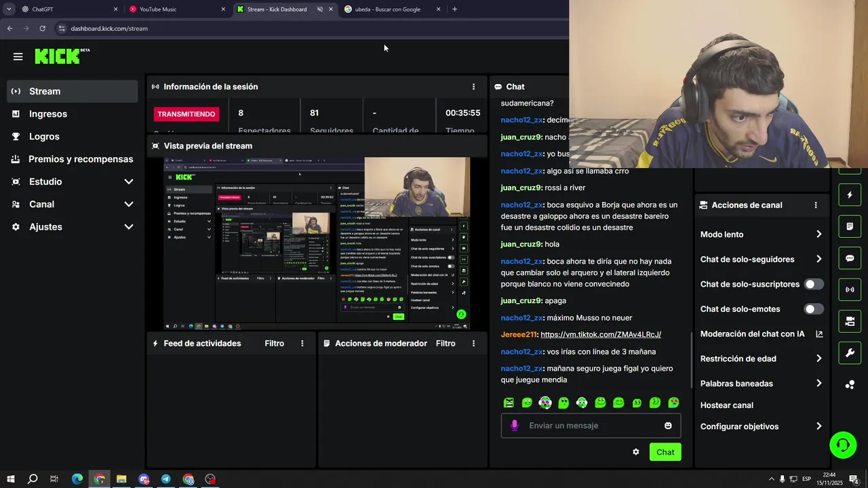Image resolution: width=868 pixels, height=488 pixels.
Task: Open Microsoft Edge from the taskbar
Action: [x=77, y=479]
